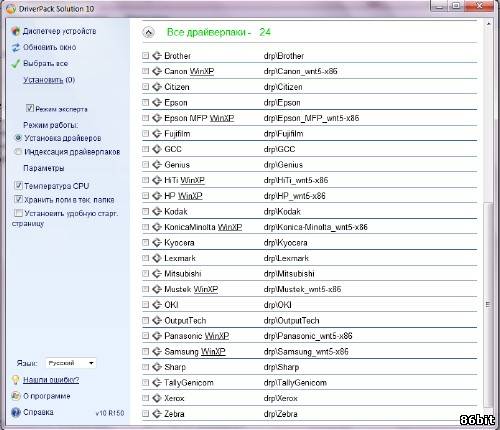
Task: Click the version label v10 R150
Action: (110, 413)
